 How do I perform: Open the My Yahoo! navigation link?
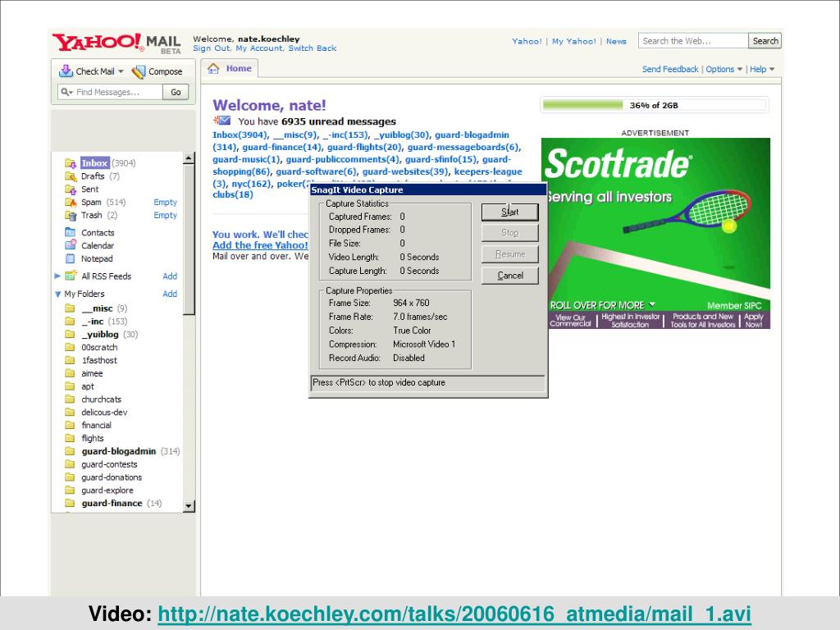[x=573, y=41]
